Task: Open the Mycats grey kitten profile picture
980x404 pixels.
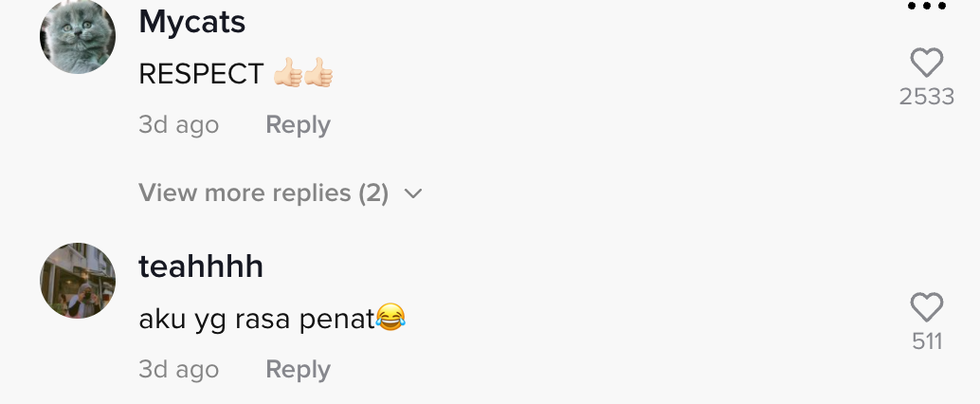Action: coord(78,36)
